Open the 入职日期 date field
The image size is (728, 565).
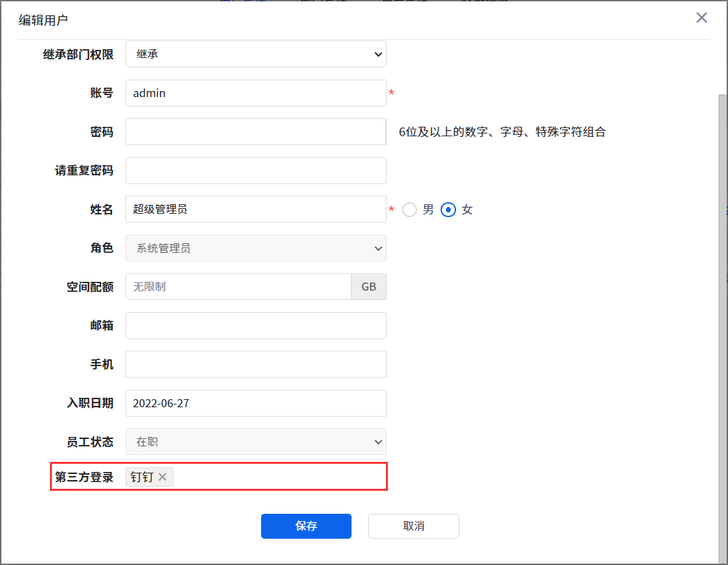(x=256, y=403)
